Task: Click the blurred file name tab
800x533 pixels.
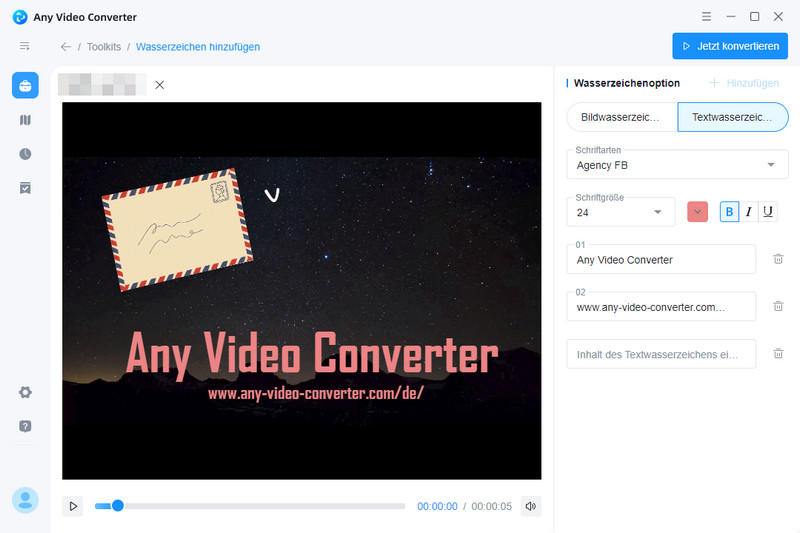Action: 102,85
